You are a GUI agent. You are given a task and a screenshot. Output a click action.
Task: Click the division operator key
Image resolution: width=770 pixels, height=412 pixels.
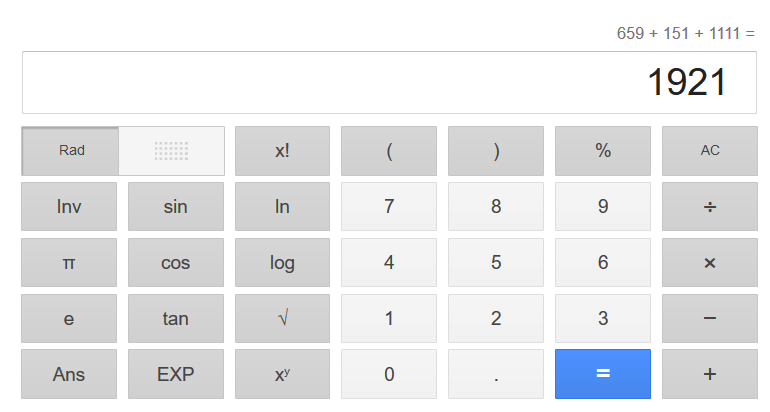709,207
